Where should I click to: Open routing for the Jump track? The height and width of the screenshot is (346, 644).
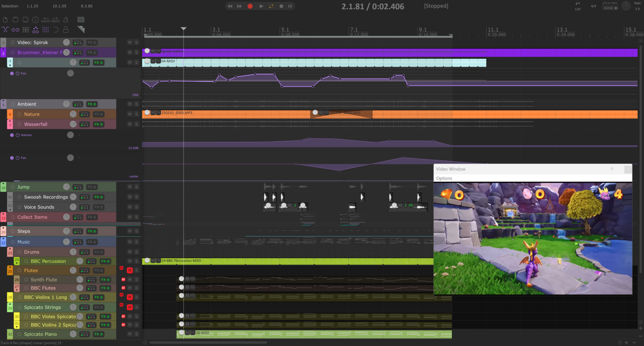(78, 187)
